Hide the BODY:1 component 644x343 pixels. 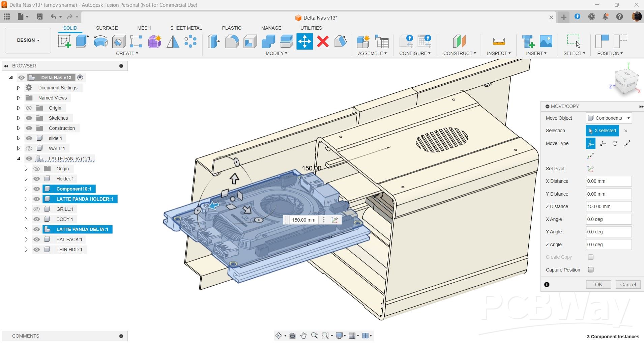pyautogui.click(x=37, y=219)
